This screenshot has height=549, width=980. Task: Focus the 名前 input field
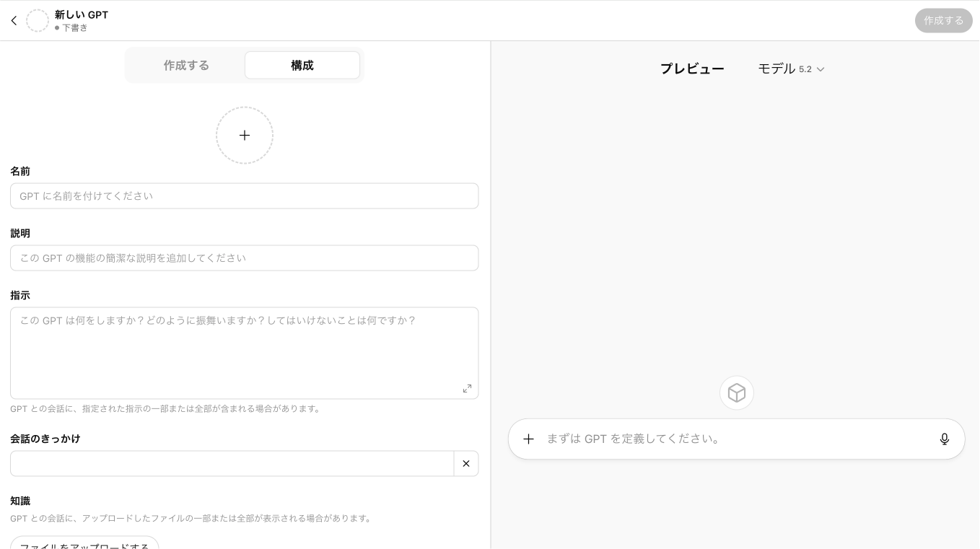[x=244, y=196]
